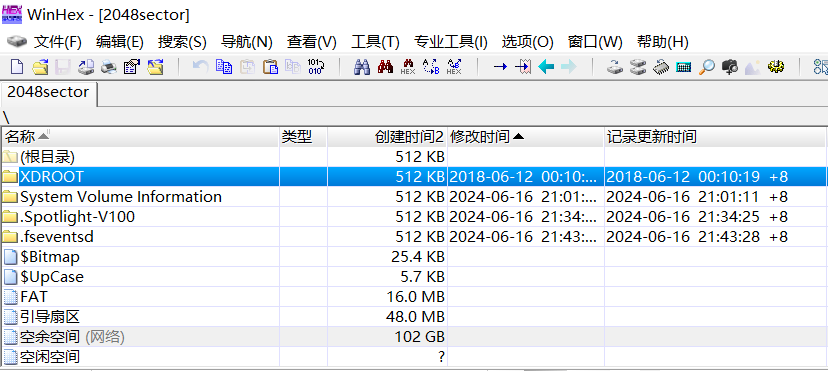Image resolution: width=828 pixels, height=371 pixels.
Task: Click the red binoculars Find hex icon
Action: [385, 67]
